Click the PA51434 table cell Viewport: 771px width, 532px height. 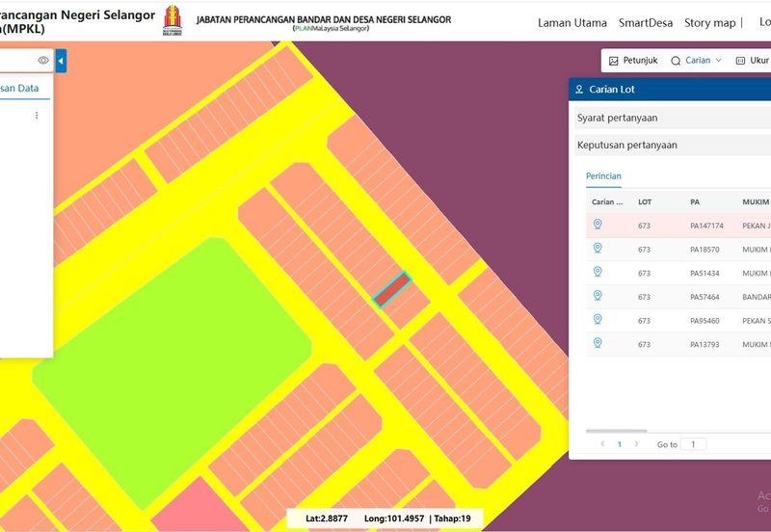[705, 274]
